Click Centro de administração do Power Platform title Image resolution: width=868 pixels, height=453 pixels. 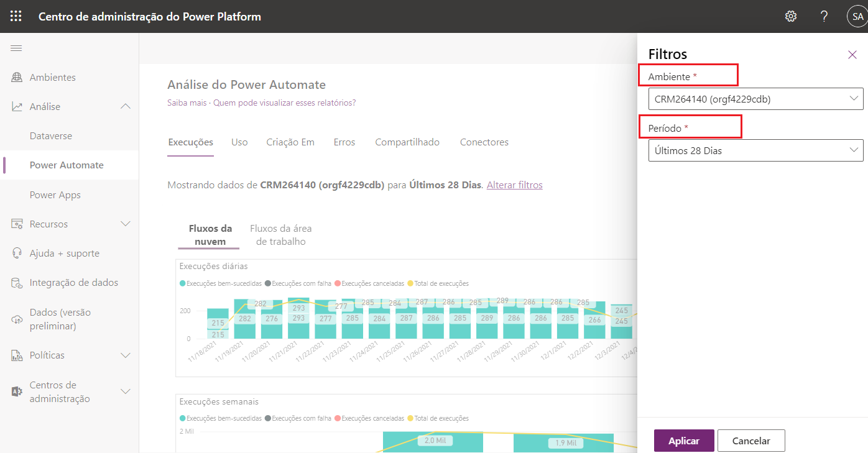pyautogui.click(x=150, y=17)
